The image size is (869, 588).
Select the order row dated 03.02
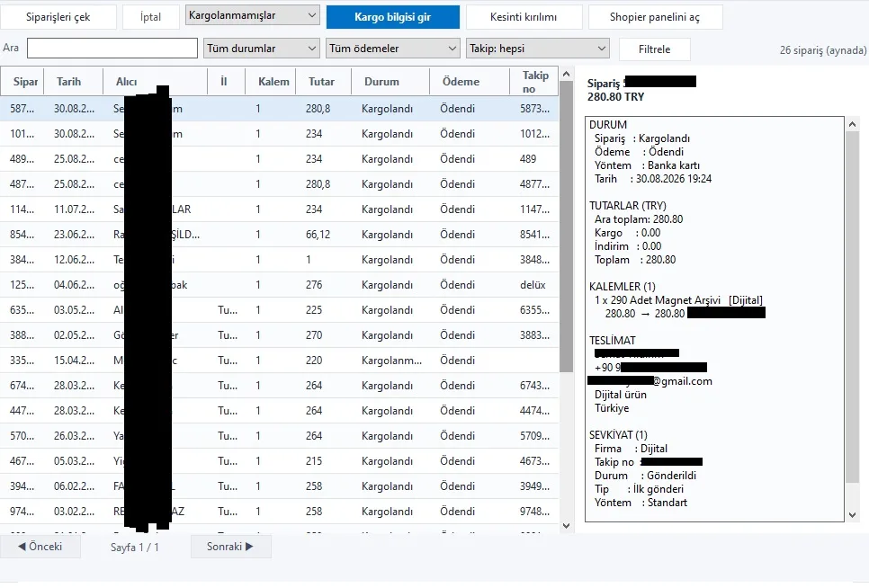tap(279, 512)
